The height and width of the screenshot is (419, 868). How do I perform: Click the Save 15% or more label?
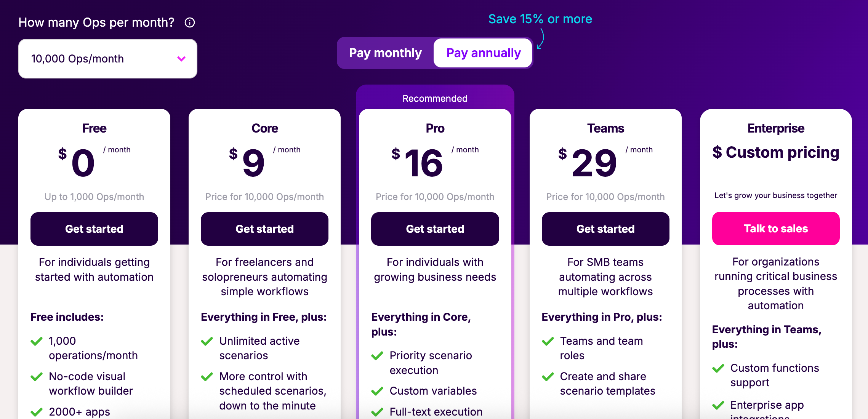pos(540,19)
